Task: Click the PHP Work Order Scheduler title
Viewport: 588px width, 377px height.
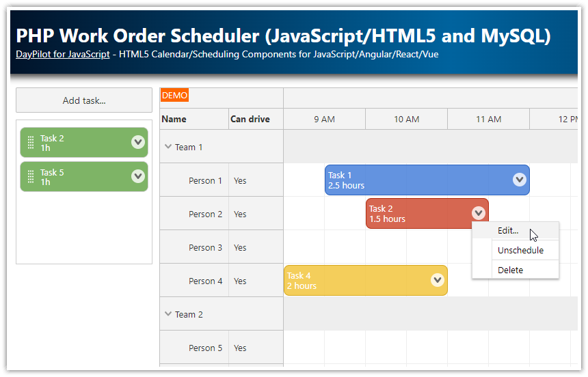Action: 283,36
